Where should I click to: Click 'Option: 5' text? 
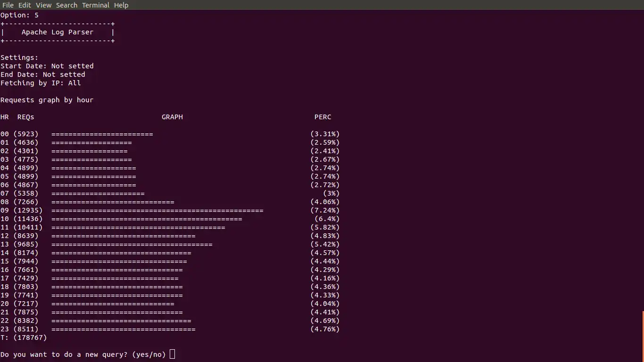click(19, 15)
